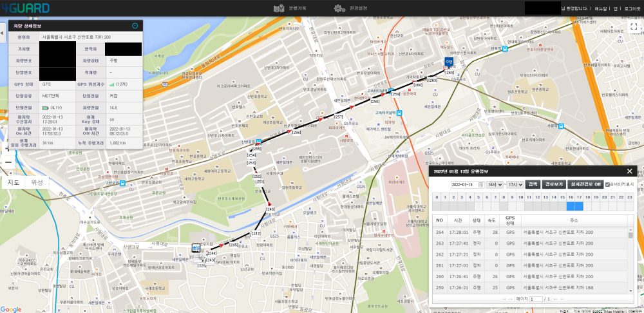The height and width of the screenshot is (313, 644).
Task: Click the 경로보기 route view button
Action: tap(554, 184)
